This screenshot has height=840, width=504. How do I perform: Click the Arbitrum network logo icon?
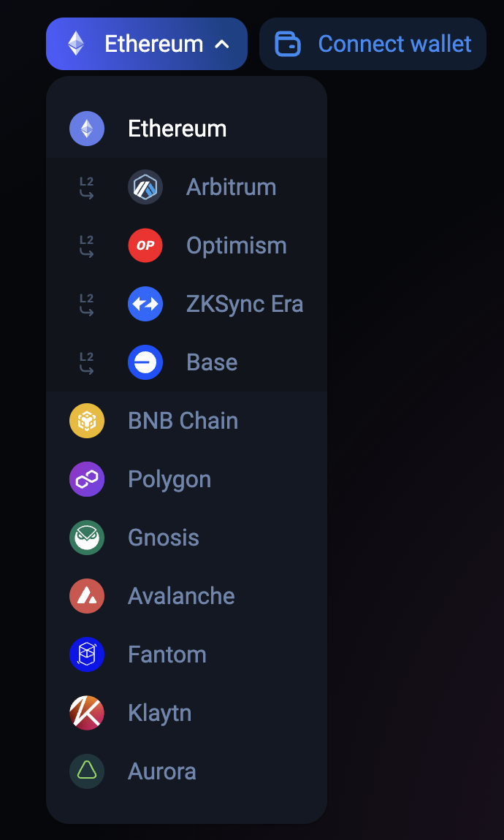145,187
